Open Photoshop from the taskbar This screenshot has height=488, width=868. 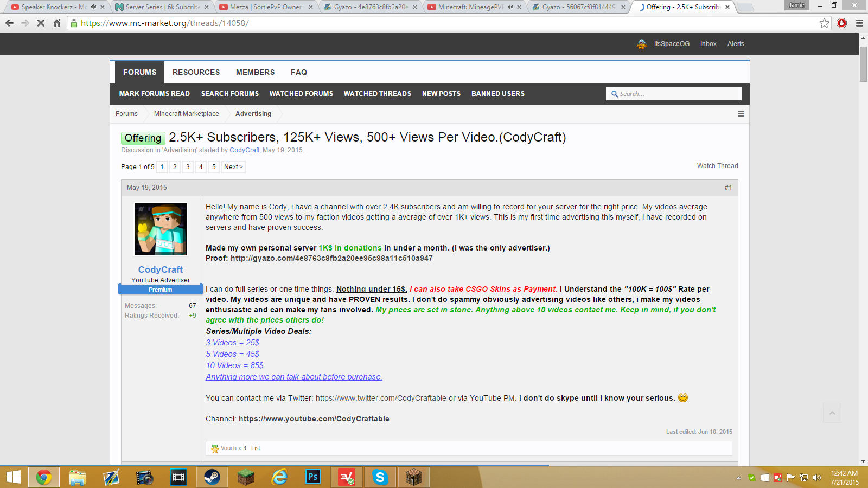pos(313,477)
